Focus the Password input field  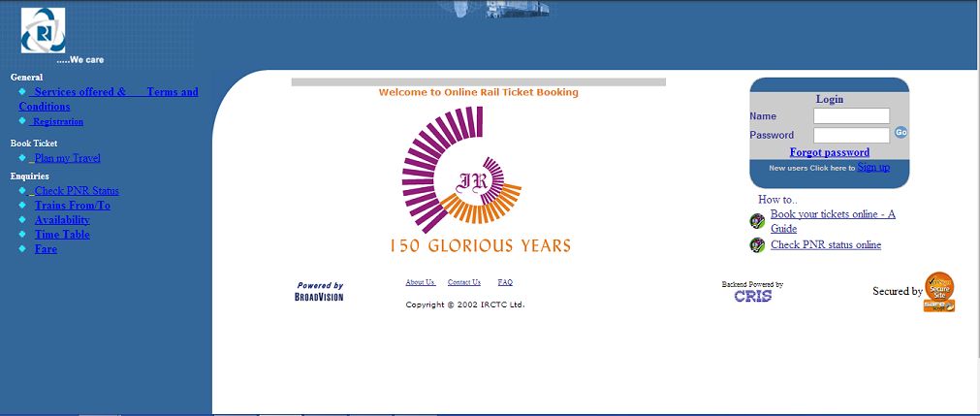[x=851, y=135]
